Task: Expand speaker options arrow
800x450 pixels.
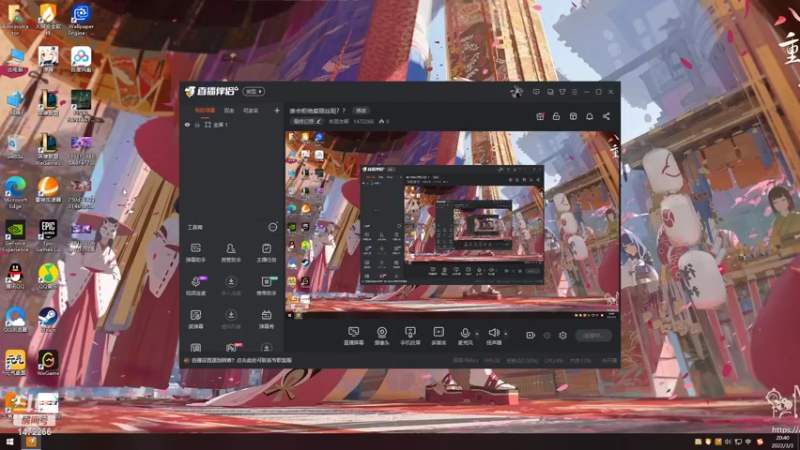Action: click(x=506, y=334)
